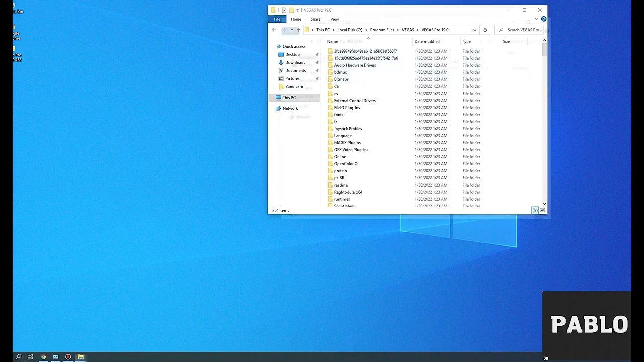Open Documents in the navigation pane
This screenshot has width=644, height=362.
(295, 71)
